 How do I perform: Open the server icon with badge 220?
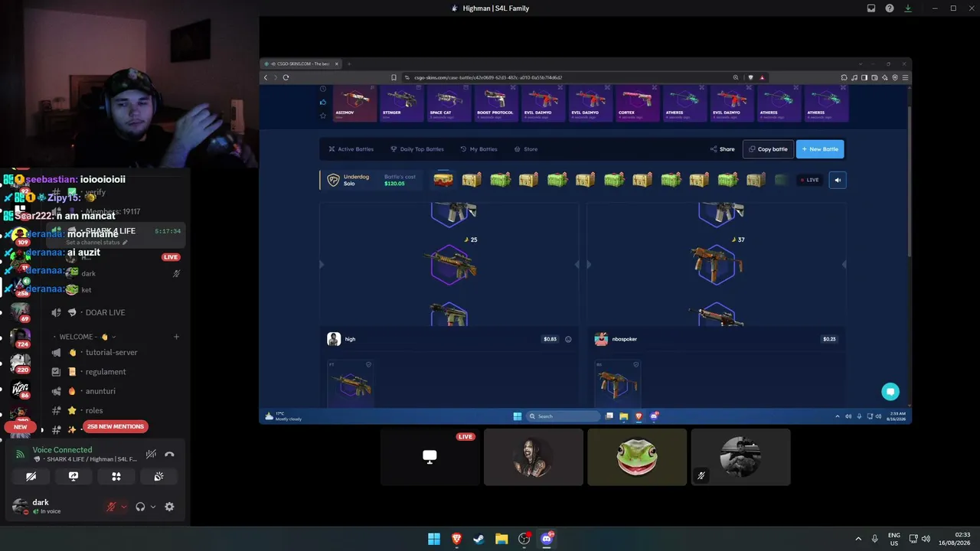tap(21, 364)
